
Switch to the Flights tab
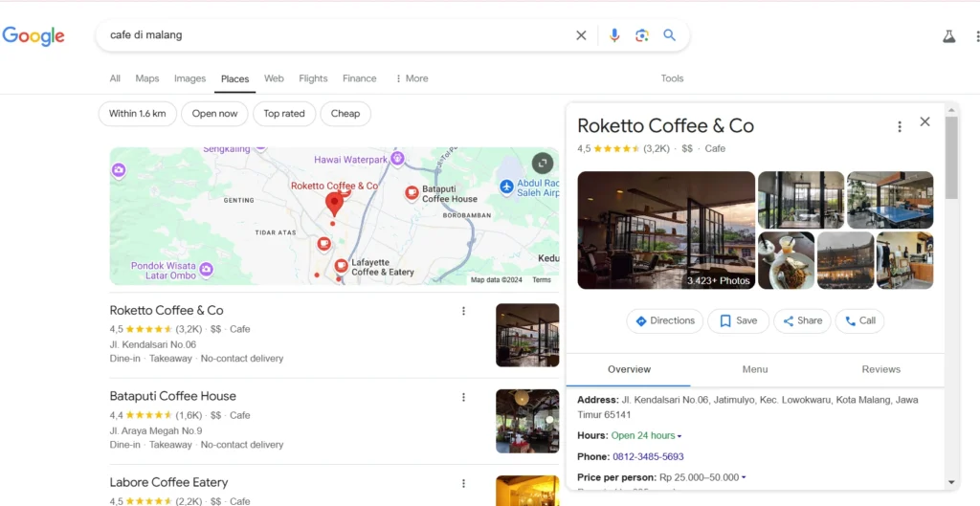pyautogui.click(x=313, y=78)
